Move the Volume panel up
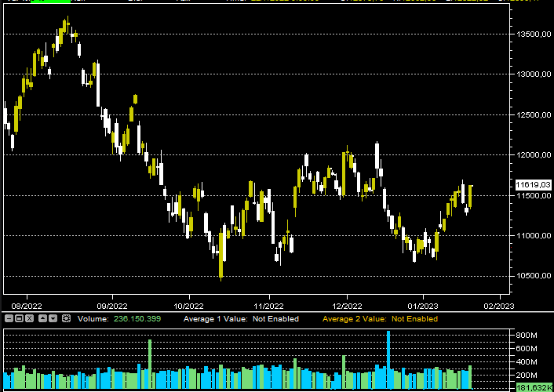Image resolution: width=554 pixels, height=392 pixels. pos(42,318)
